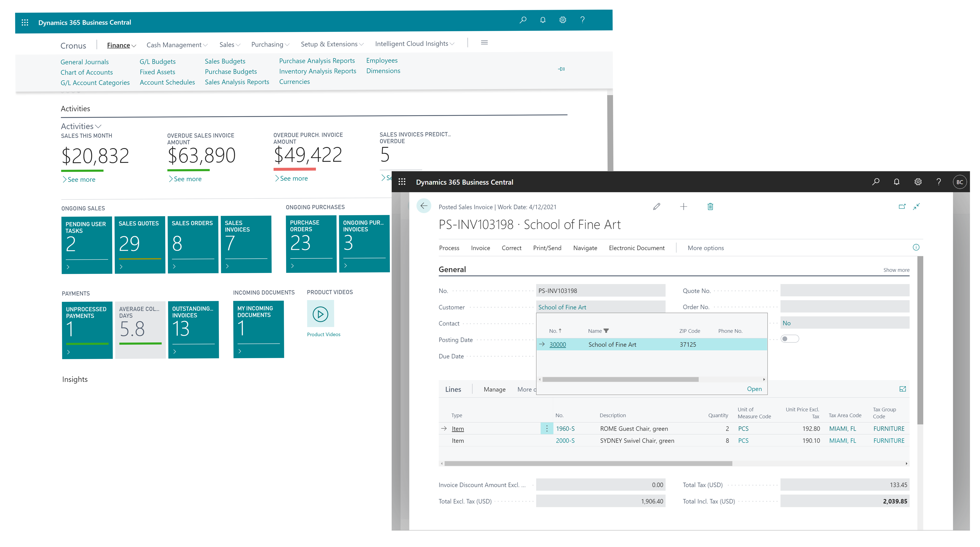Open the Invoice action menu
The image size is (980, 547).
coord(480,248)
